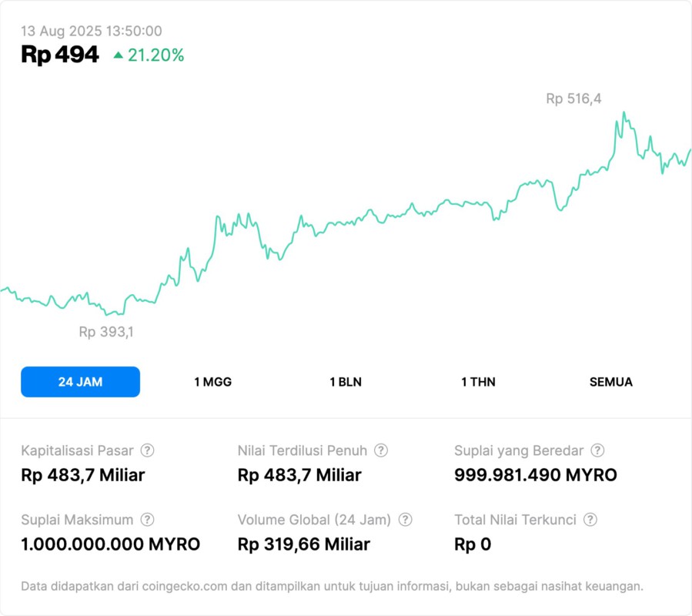Switch to the 1 BLN chart range
Screen dimensions: 692x616
click(x=346, y=382)
